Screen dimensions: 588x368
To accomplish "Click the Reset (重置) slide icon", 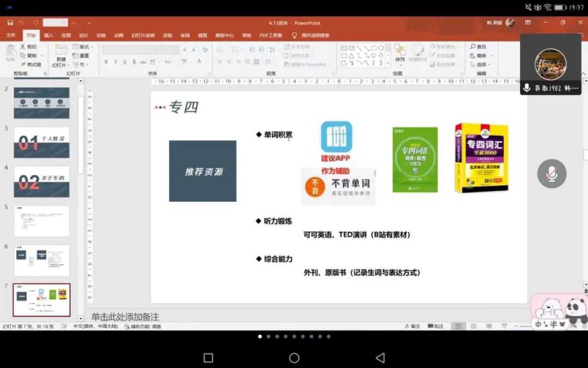I will (x=81, y=56).
